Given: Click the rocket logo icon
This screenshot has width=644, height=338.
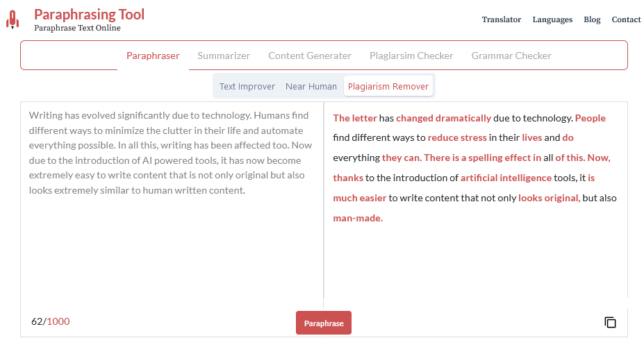Looking at the screenshot, I should [x=13, y=19].
